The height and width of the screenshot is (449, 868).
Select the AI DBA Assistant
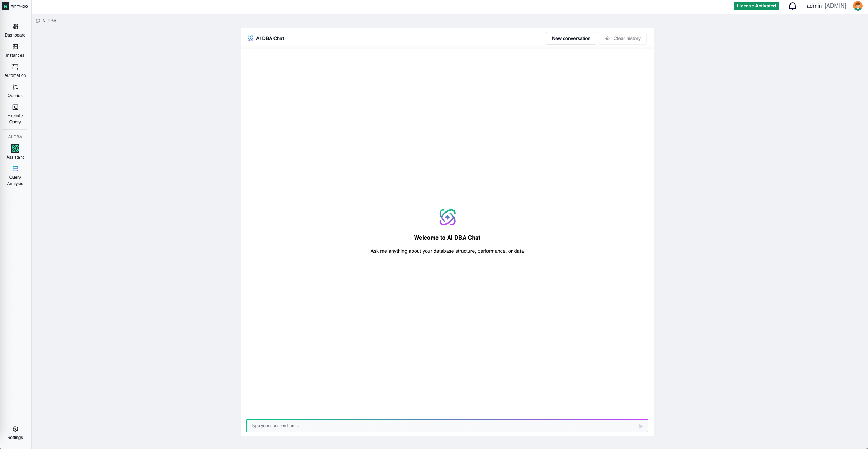(x=15, y=152)
